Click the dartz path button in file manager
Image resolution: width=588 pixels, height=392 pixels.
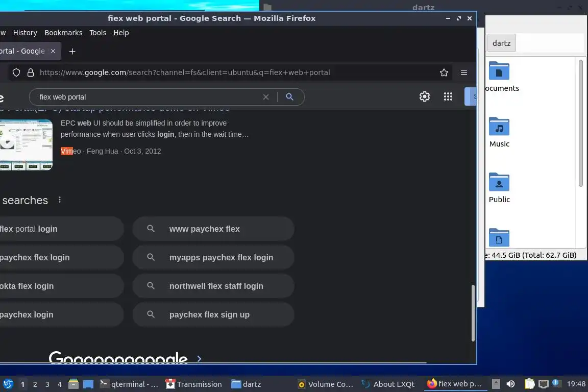click(501, 43)
